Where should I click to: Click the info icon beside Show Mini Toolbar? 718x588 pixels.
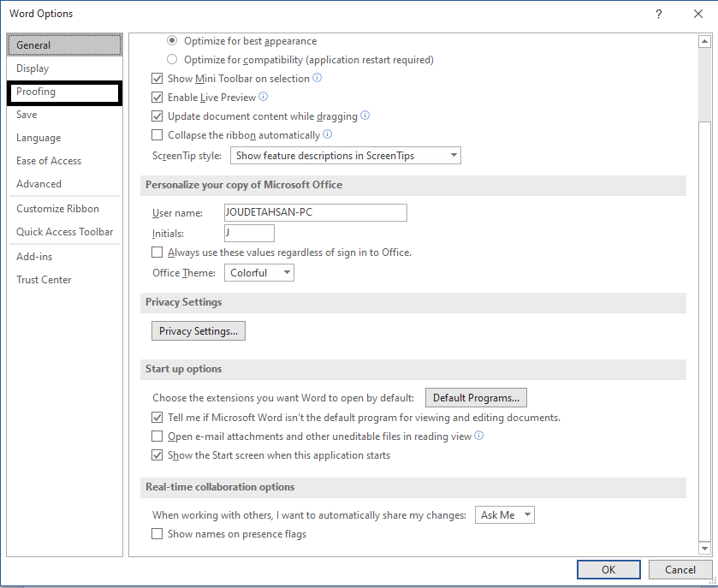click(x=317, y=78)
